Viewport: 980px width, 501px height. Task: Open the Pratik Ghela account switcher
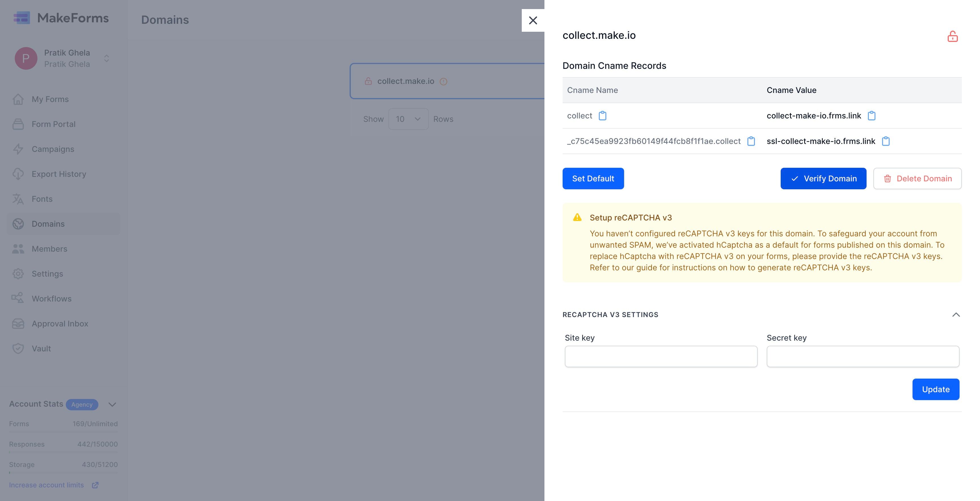click(x=63, y=58)
